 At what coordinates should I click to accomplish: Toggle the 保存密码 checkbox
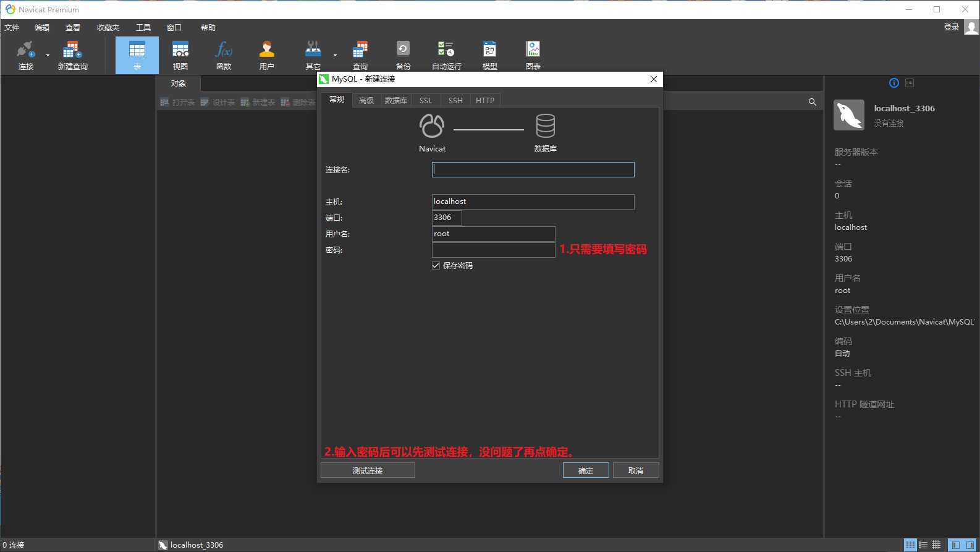click(436, 266)
